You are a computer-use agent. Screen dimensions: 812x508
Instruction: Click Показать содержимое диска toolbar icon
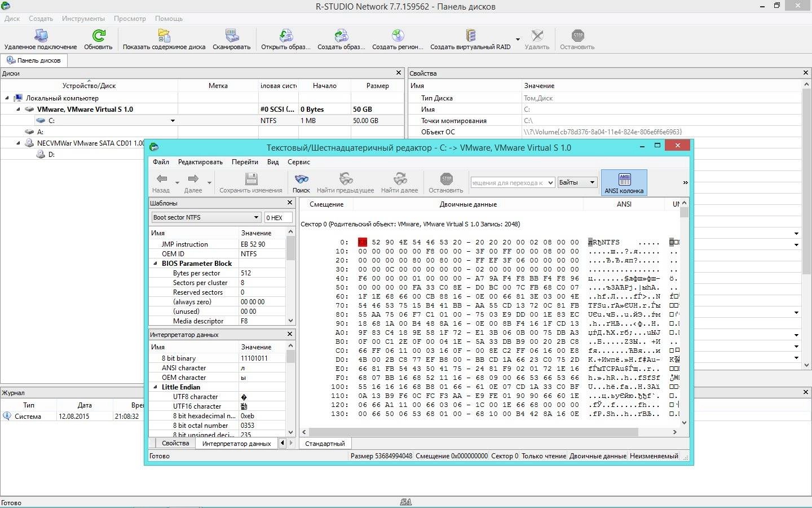(x=164, y=36)
